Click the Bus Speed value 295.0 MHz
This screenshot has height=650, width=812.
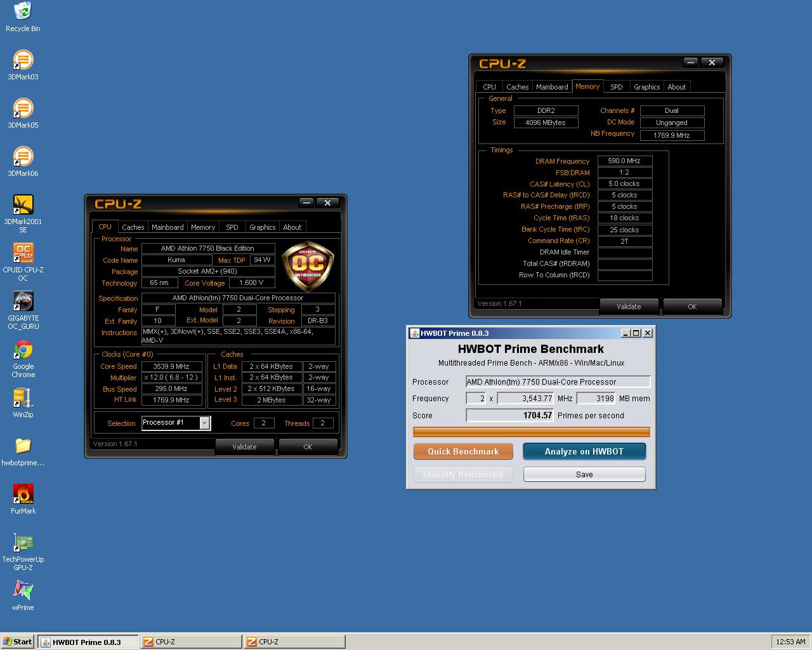[171, 388]
